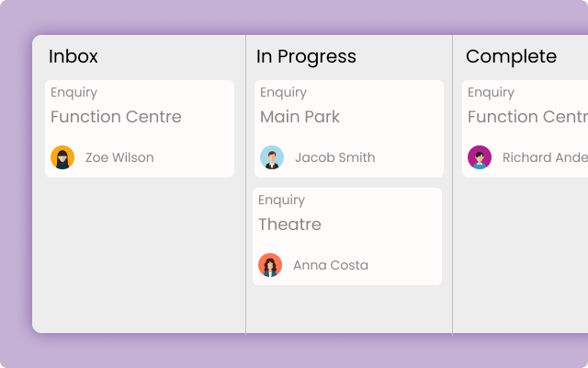Screen dimensions: 588x368
Task: Click Enquiry label on the Complete card
Action: (x=491, y=92)
